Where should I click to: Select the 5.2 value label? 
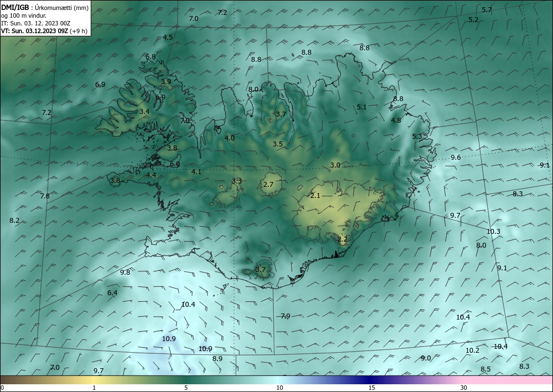pos(474,20)
